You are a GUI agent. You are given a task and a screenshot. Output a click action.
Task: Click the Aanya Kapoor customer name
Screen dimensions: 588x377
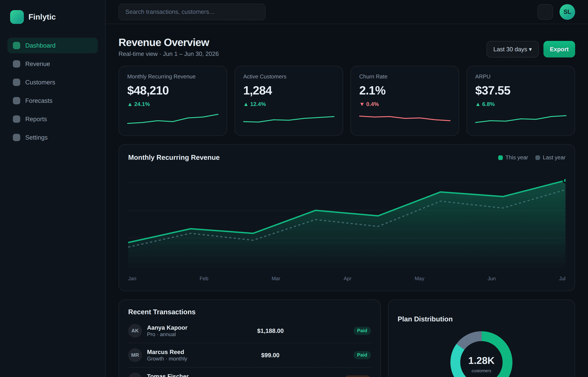point(167,328)
